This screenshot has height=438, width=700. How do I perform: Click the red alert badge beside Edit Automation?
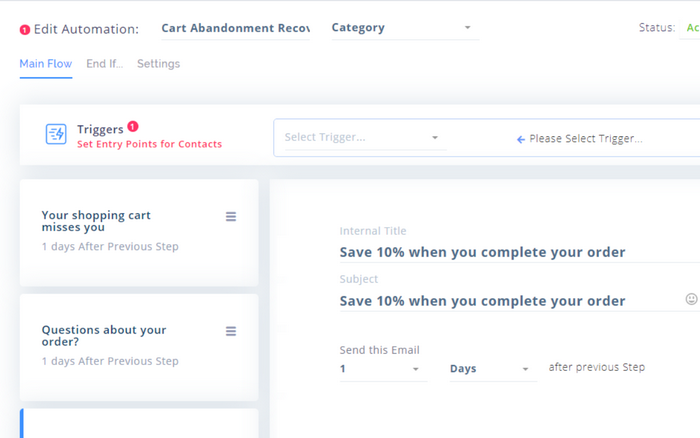[x=25, y=30]
